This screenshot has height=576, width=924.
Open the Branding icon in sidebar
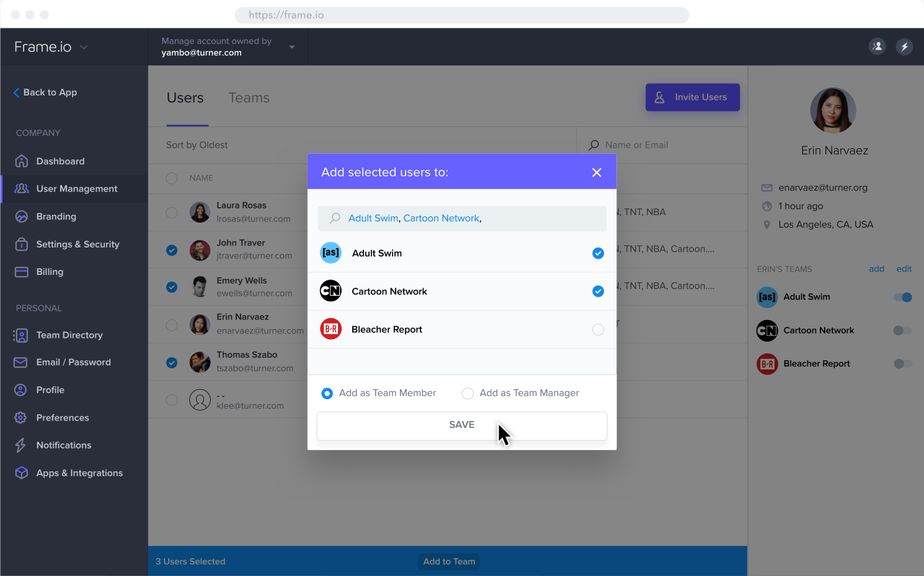[22, 216]
